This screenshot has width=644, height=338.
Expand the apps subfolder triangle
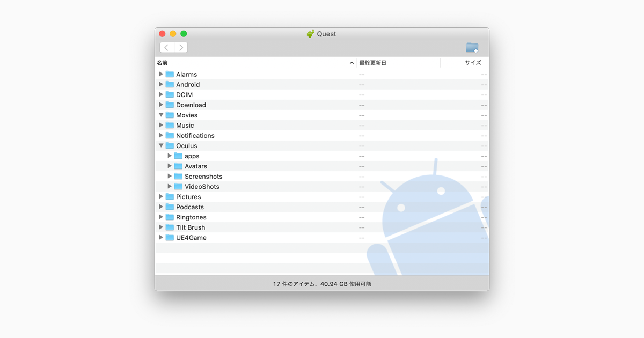tap(170, 156)
